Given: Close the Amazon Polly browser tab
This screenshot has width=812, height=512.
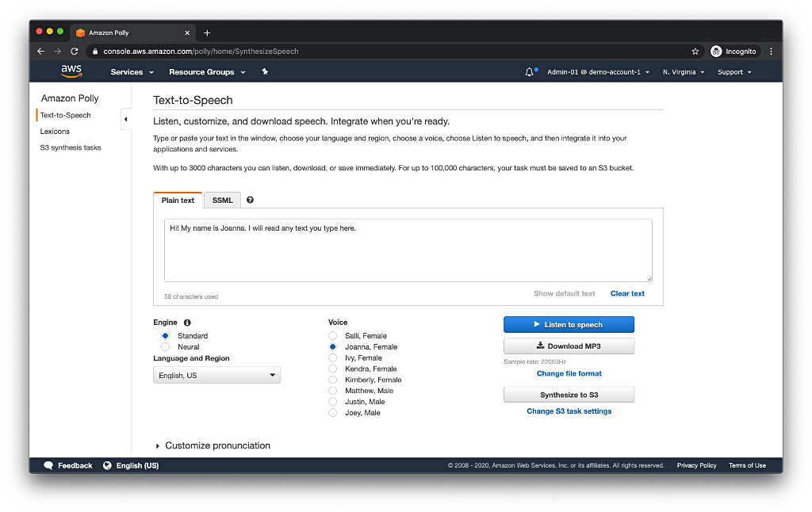Looking at the screenshot, I should pos(187,32).
